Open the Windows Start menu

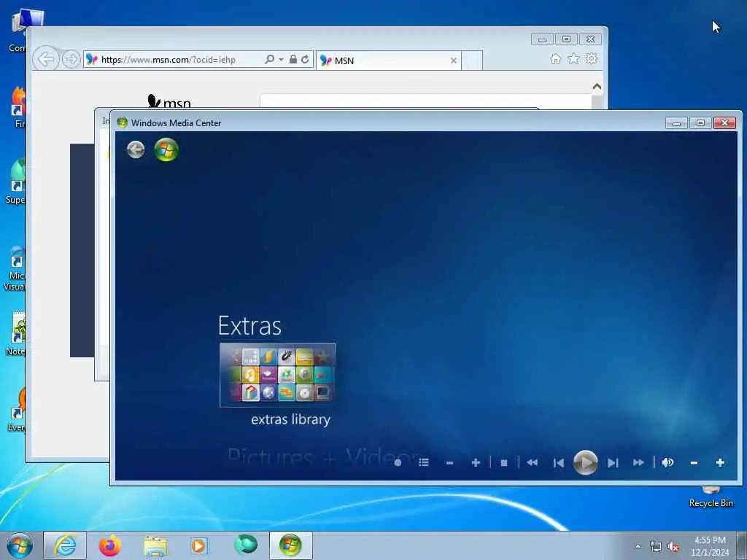(x=20, y=545)
